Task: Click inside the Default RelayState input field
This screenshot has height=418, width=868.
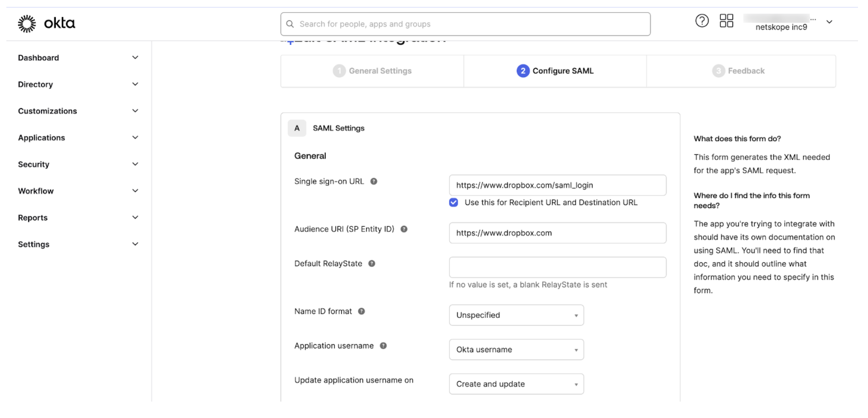Action: point(557,267)
